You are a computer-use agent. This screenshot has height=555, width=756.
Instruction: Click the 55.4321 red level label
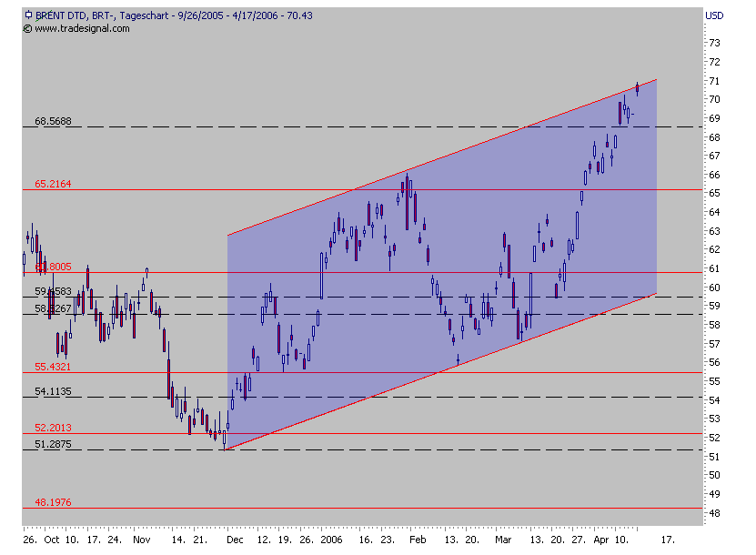(52, 368)
